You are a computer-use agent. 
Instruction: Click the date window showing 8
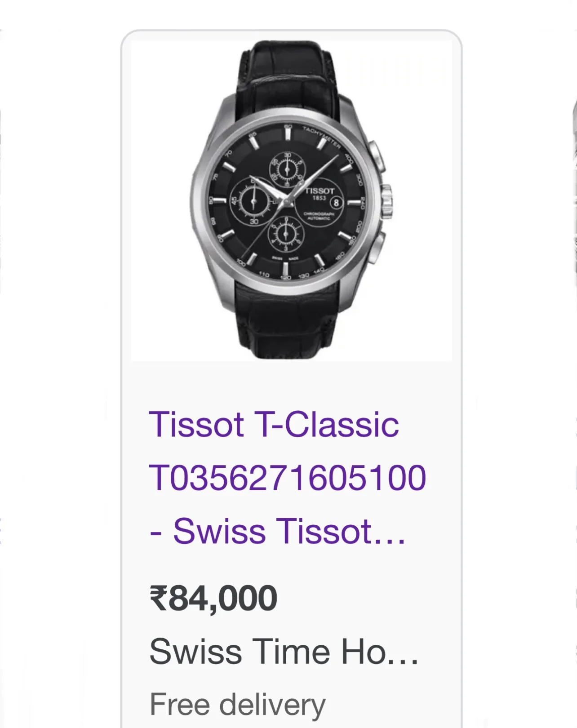[336, 203]
